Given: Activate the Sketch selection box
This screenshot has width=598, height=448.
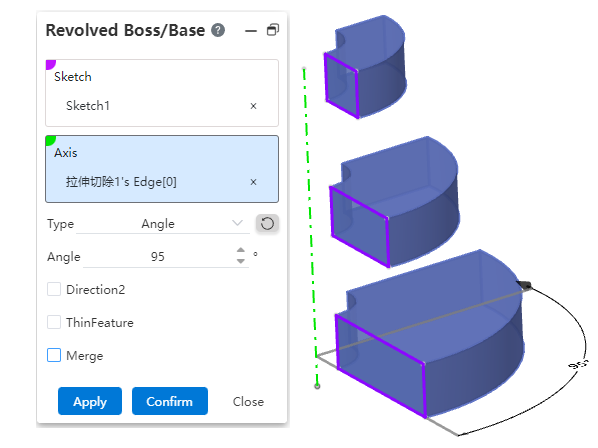Looking at the screenshot, I should click(162, 93).
